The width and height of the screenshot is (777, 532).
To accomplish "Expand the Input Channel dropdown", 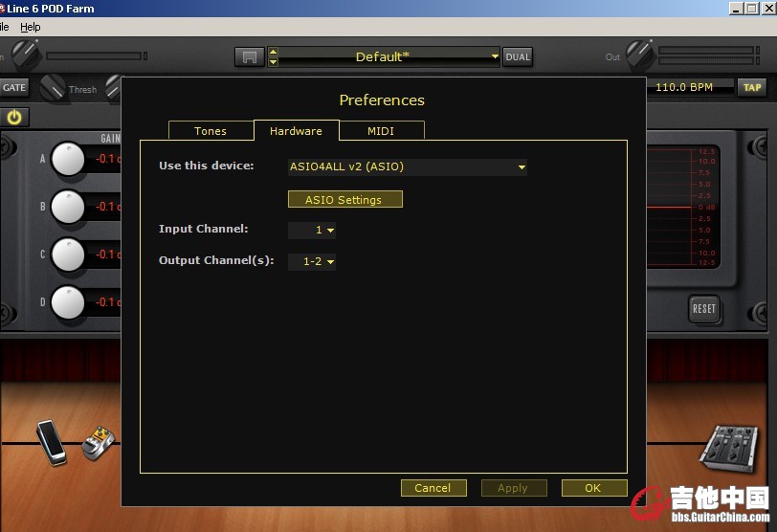I will (312, 230).
